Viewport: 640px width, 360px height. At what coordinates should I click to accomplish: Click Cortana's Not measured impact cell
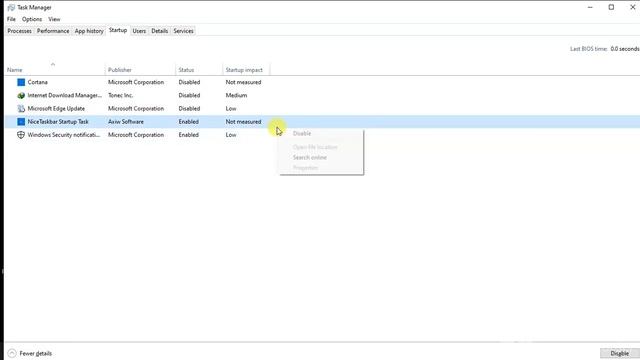pyautogui.click(x=243, y=82)
